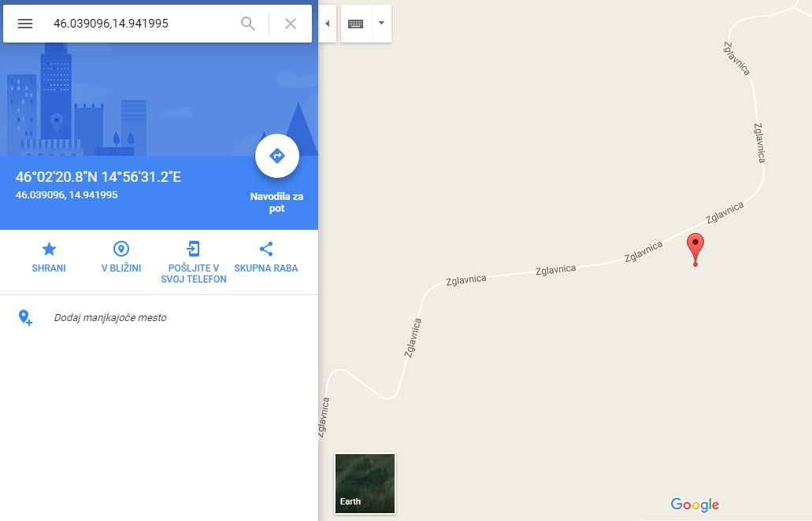Click the directions arrow button
The width and height of the screenshot is (812, 521).
[277, 156]
